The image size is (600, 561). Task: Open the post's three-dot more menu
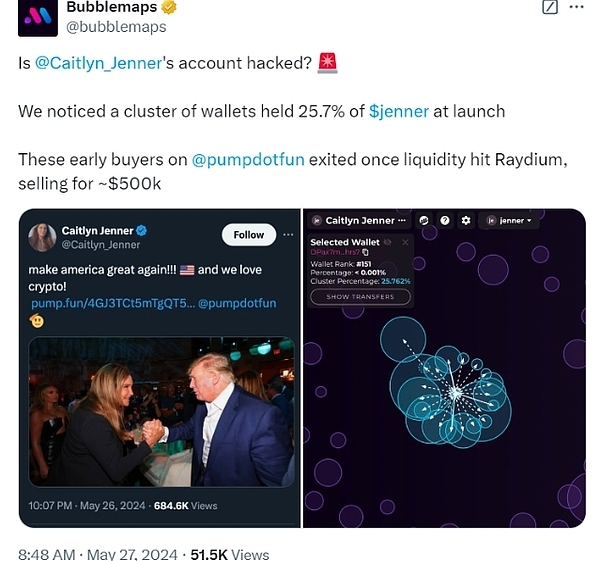[x=579, y=7]
